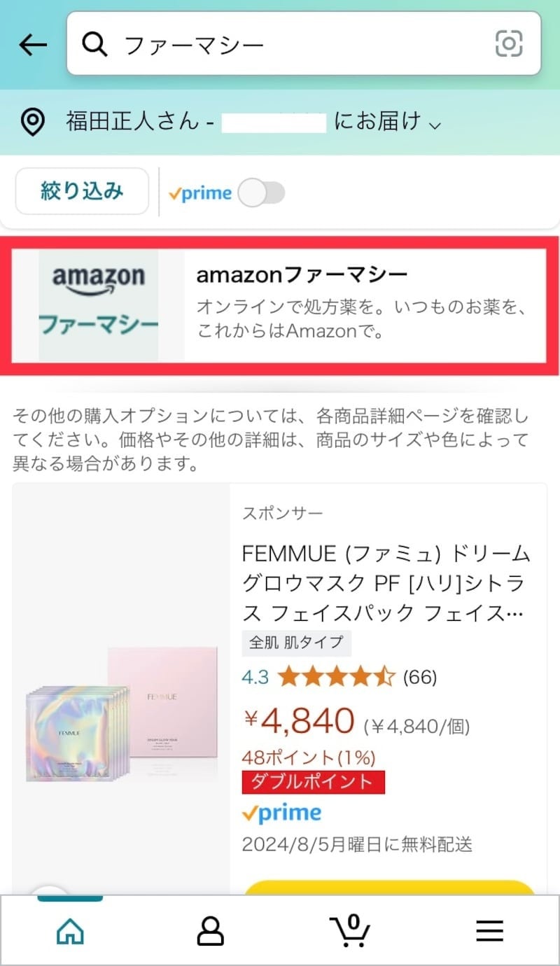Tap the back arrow to return
560x966 pixels.
[x=31, y=43]
